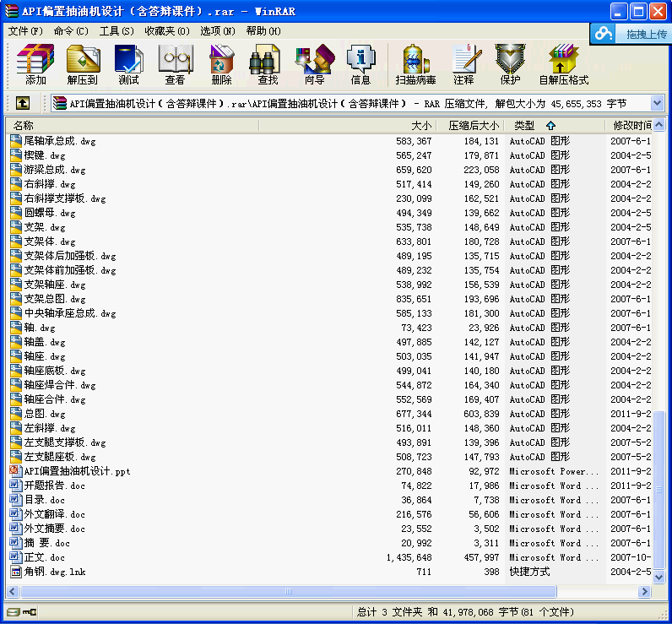Click the up-one-level folder icon
The height and width of the screenshot is (624, 672).
[x=23, y=103]
